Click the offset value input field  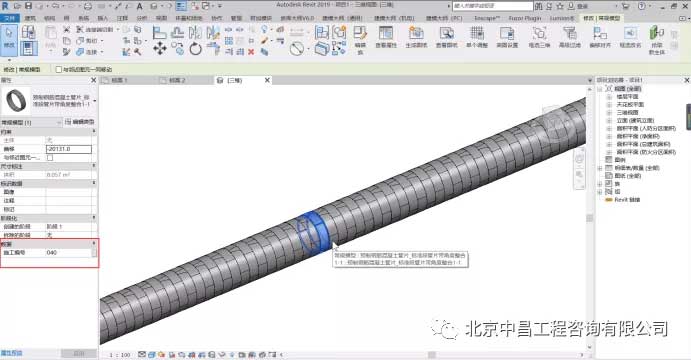(69, 149)
